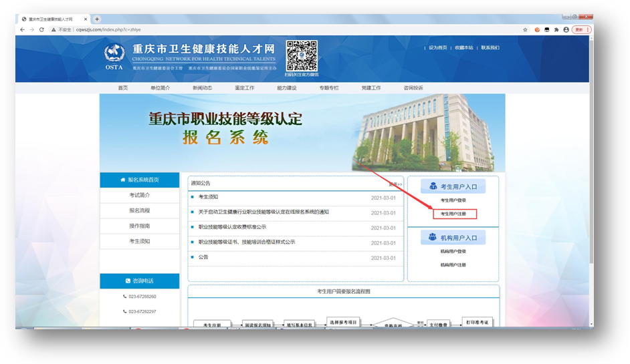Image resolution: width=630 pixels, height=364 pixels.
Task: Open 机构用户登录 link
Action: click(453, 252)
